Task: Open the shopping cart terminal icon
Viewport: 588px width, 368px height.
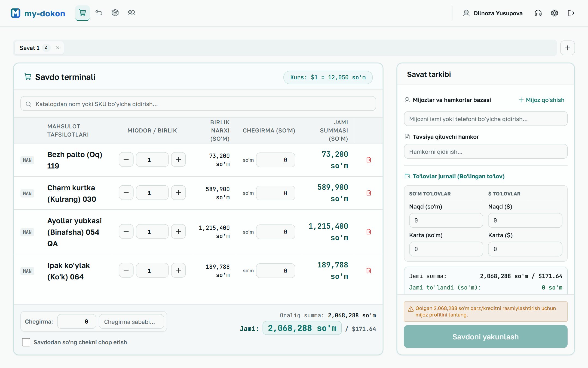Action: [82, 13]
